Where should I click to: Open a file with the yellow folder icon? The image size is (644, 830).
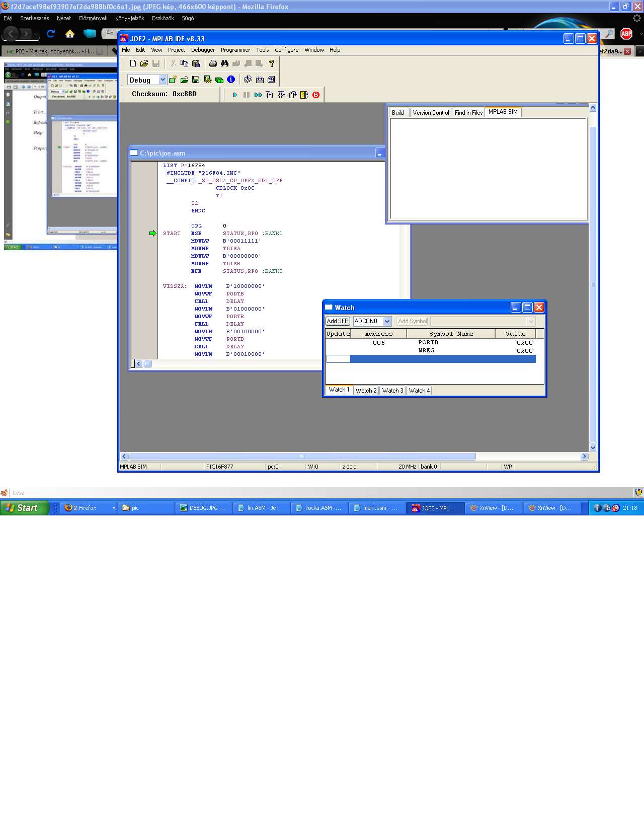click(x=144, y=63)
